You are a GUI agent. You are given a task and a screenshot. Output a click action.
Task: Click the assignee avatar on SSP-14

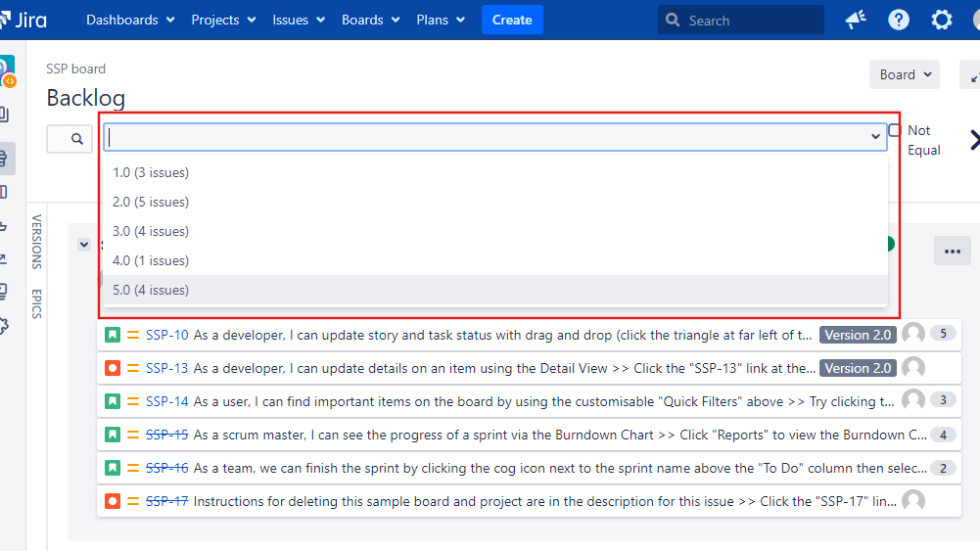(912, 399)
